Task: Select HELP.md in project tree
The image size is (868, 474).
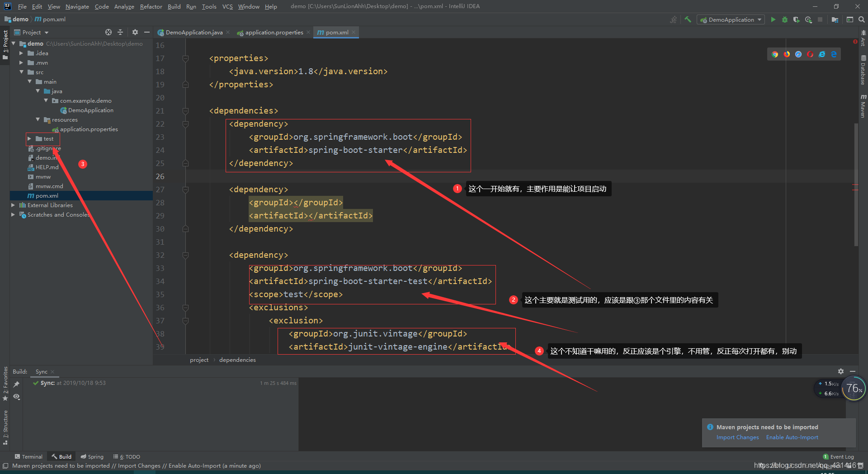Action: 47,167
